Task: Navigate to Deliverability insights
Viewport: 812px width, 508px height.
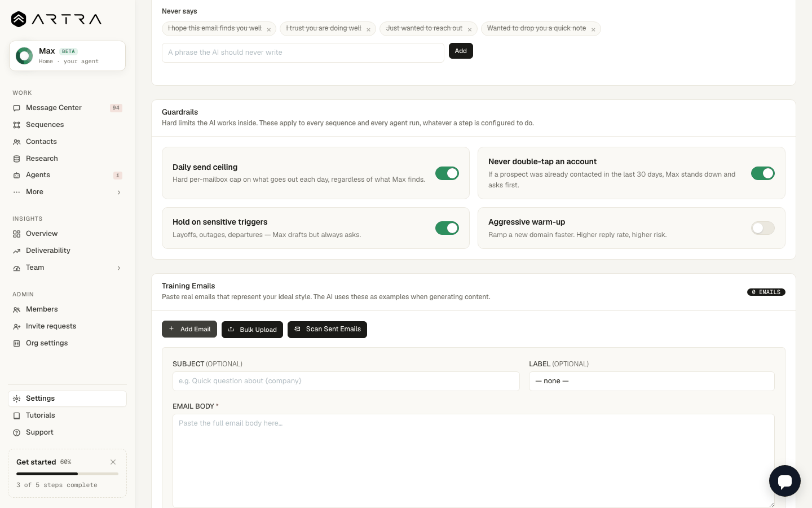Action: (x=67, y=251)
